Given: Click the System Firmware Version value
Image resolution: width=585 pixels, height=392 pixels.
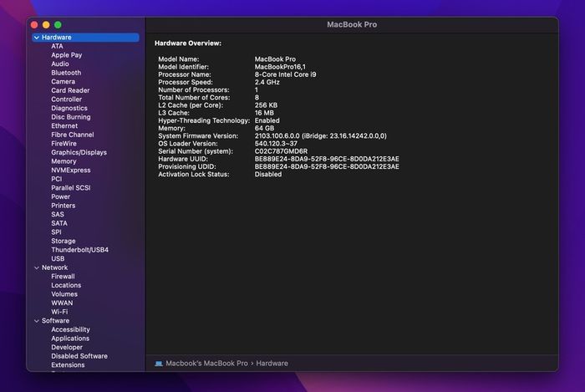Looking at the screenshot, I should 320,136.
